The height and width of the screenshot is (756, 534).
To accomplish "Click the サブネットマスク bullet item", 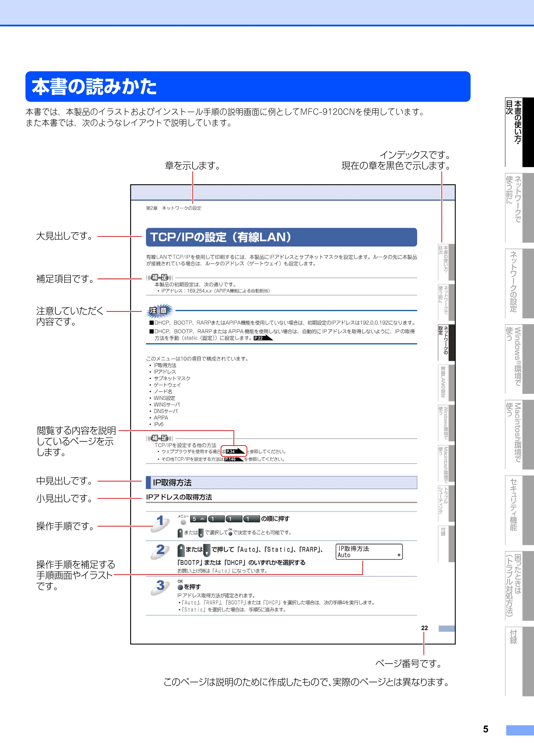I will [172, 378].
